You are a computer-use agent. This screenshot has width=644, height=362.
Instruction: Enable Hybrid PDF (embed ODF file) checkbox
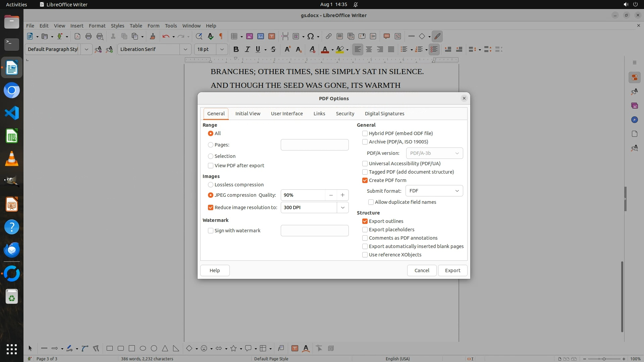tap(365, 133)
